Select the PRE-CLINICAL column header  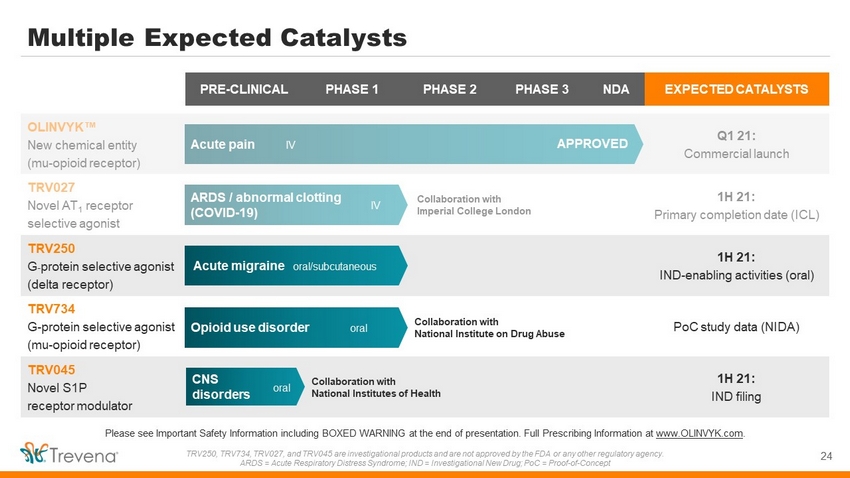244,89
